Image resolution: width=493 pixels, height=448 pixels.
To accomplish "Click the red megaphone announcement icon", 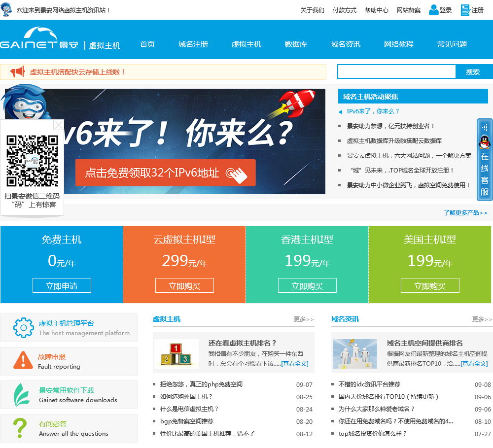I will pyautogui.click(x=18, y=71).
